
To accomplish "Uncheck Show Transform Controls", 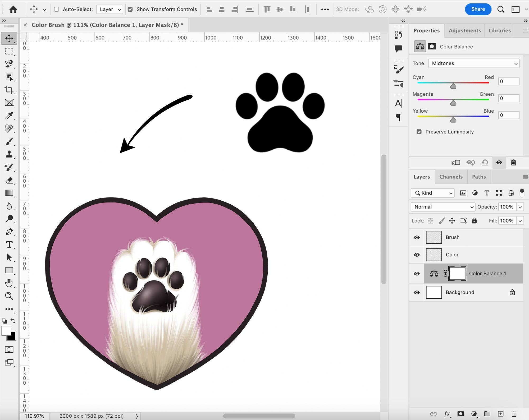I will click(x=130, y=9).
